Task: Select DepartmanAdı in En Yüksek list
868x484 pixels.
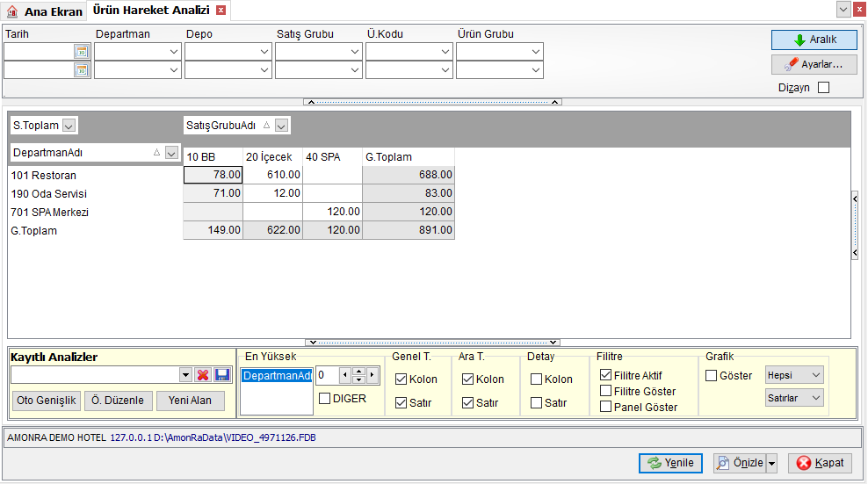Action: point(278,375)
